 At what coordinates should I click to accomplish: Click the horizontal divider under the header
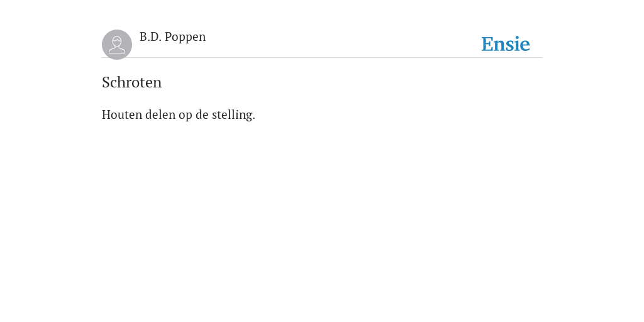tap(322, 58)
